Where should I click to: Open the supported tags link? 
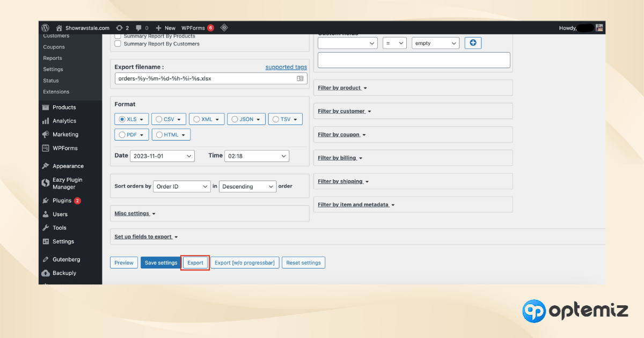tap(286, 67)
